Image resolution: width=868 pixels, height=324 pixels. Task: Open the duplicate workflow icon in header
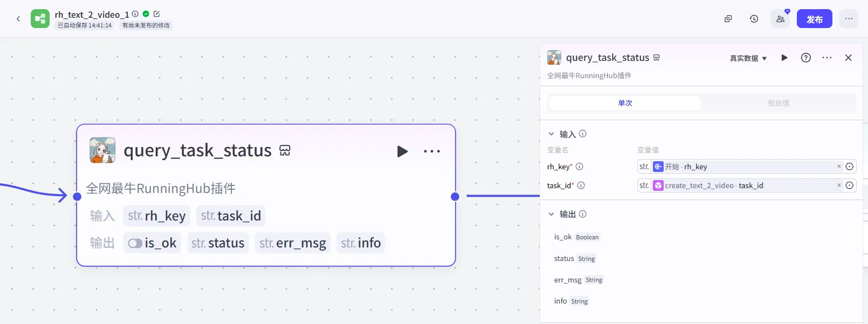point(728,19)
